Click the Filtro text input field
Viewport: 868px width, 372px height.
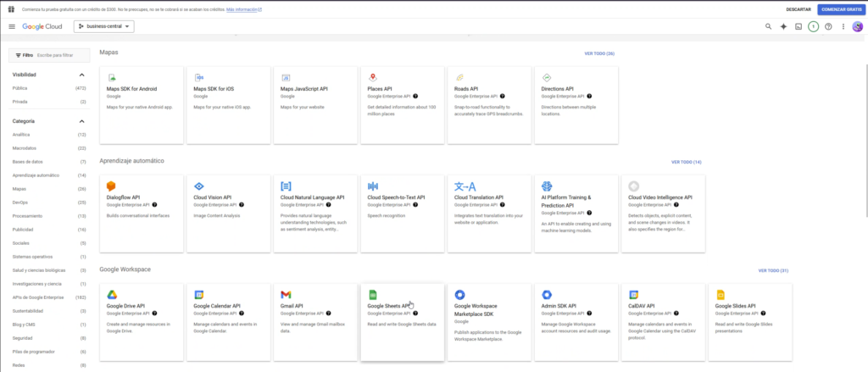[x=62, y=55]
